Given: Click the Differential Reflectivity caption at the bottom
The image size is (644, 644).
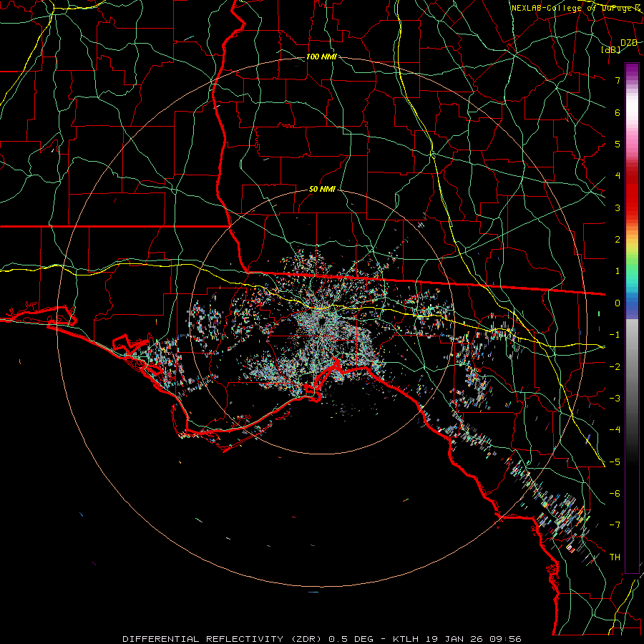Looking at the screenshot, I should pyautogui.click(x=322, y=639).
